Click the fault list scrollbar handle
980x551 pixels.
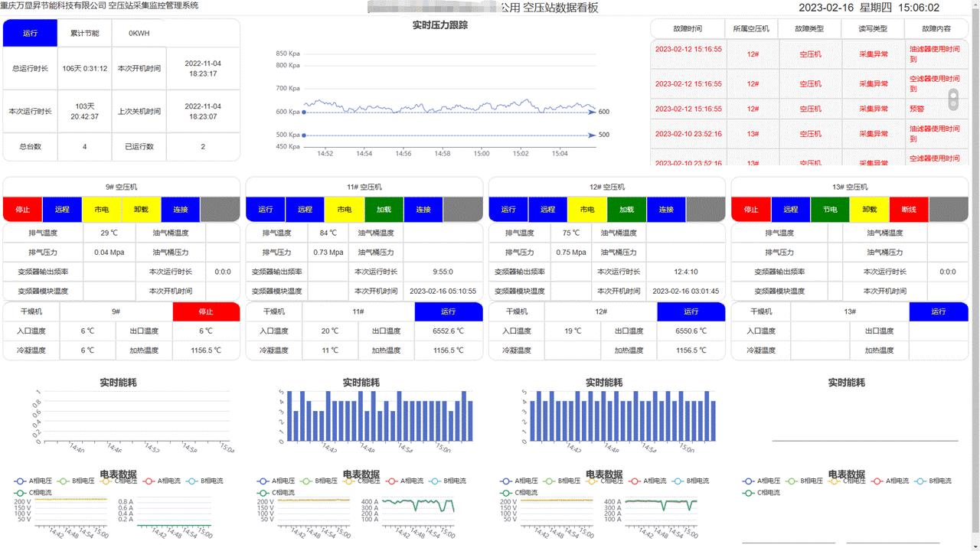953,99
